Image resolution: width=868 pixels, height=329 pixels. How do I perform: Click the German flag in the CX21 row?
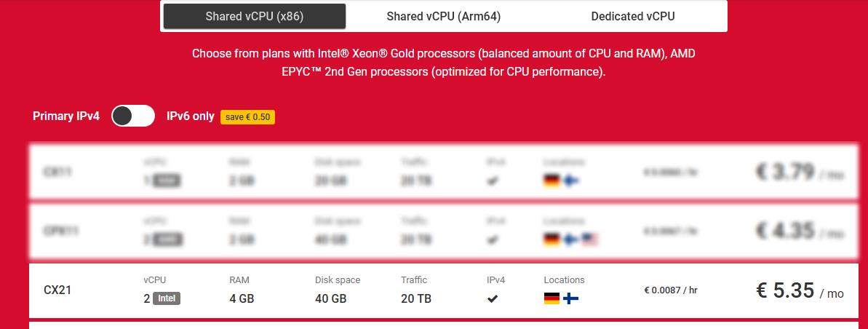pos(552,298)
